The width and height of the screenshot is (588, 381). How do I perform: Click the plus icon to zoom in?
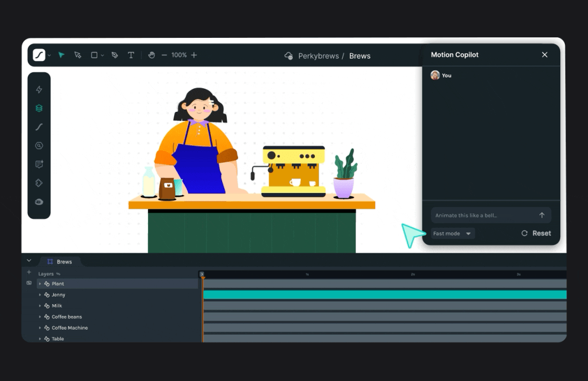[x=194, y=55]
